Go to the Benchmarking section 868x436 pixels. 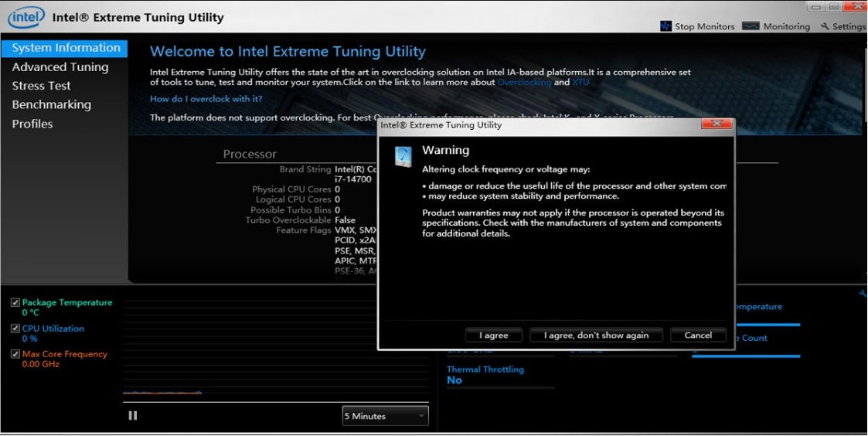tap(51, 104)
